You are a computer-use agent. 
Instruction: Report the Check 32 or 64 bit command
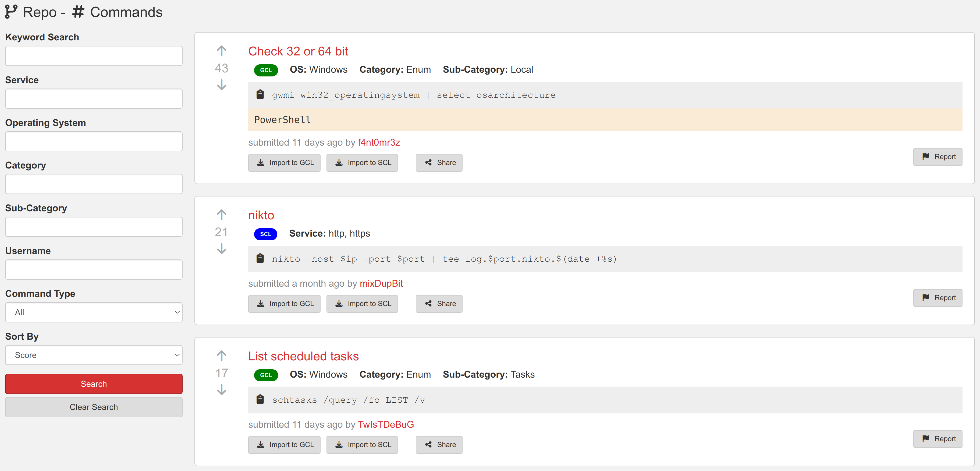point(938,157)
